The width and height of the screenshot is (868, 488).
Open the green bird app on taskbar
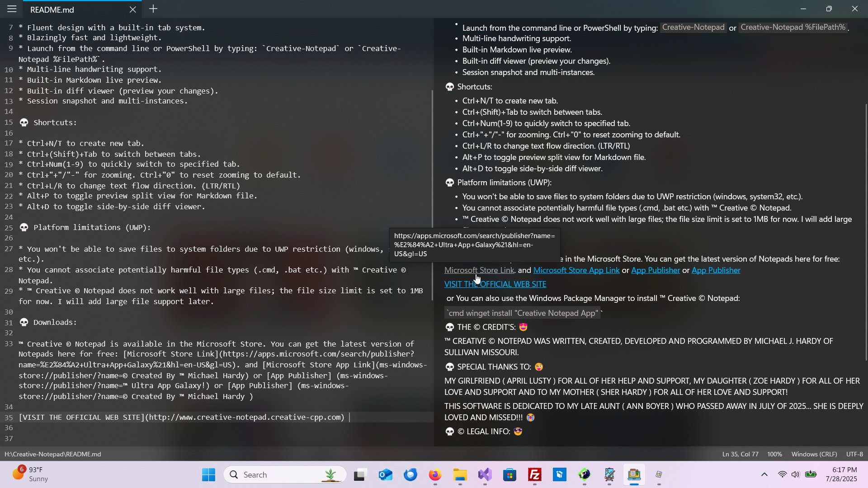[x=585, y=475]
